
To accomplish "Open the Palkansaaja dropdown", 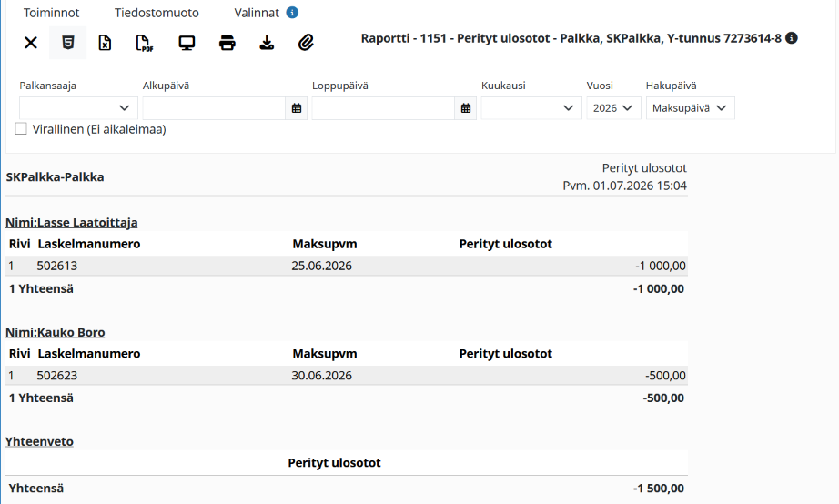I will 78,108.
